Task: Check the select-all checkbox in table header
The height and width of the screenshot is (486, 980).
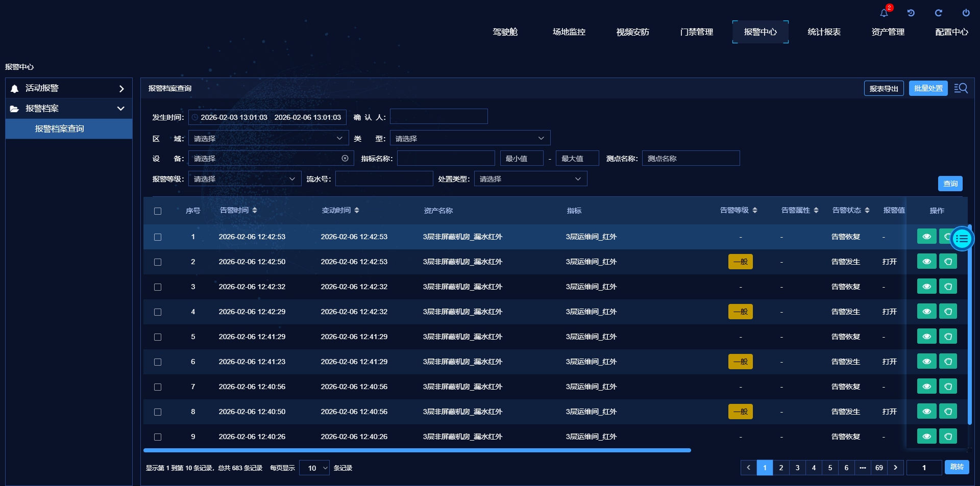Action: point(158,211)
